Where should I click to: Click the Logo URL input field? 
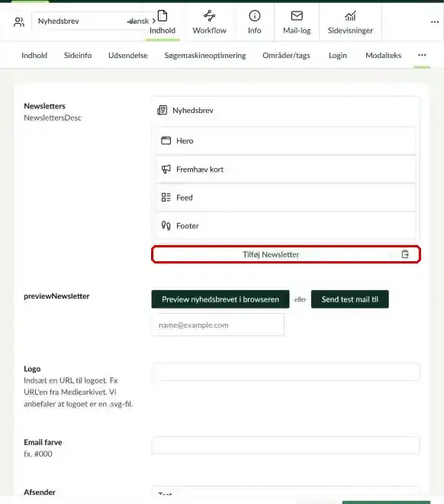click(x=286, y=372)
